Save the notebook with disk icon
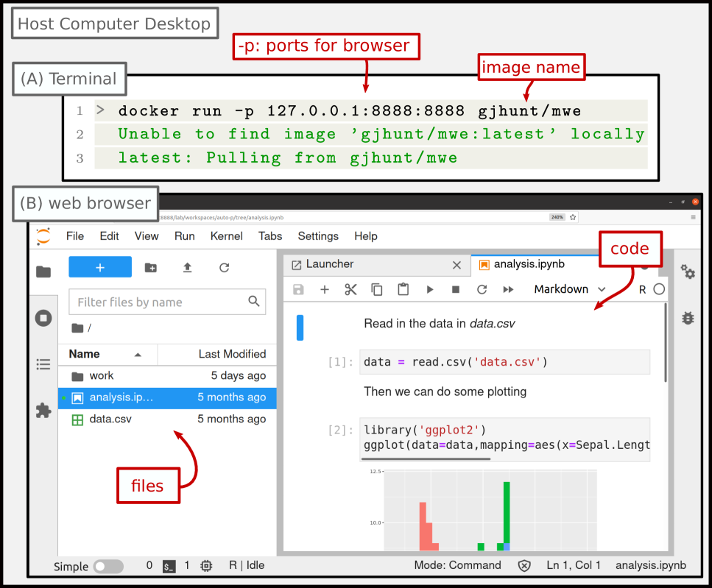Viewport: 712px width, 588px height. tap(298, 289)
